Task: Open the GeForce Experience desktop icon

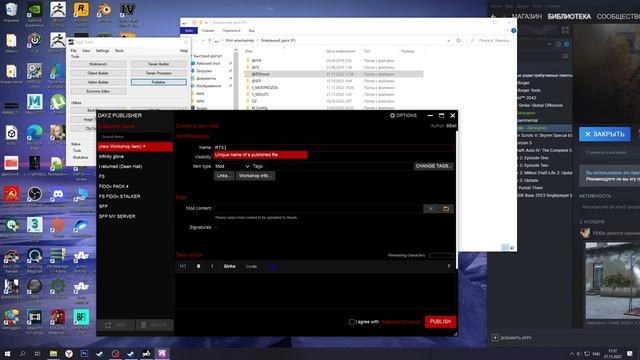Action: click(x=34, y=13)
